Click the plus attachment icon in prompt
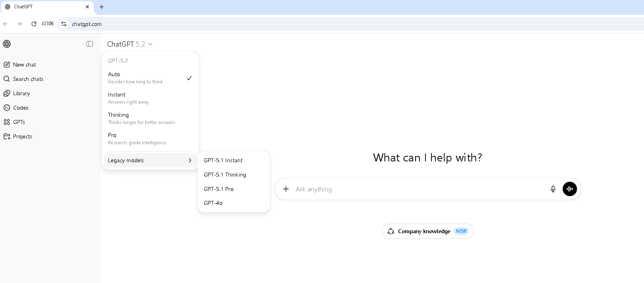This screenshot has height=283, width=644. point(286,189)
